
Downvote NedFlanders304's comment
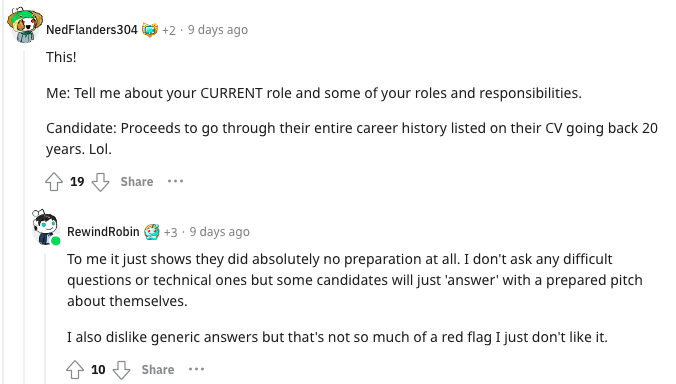coord(100,181)
